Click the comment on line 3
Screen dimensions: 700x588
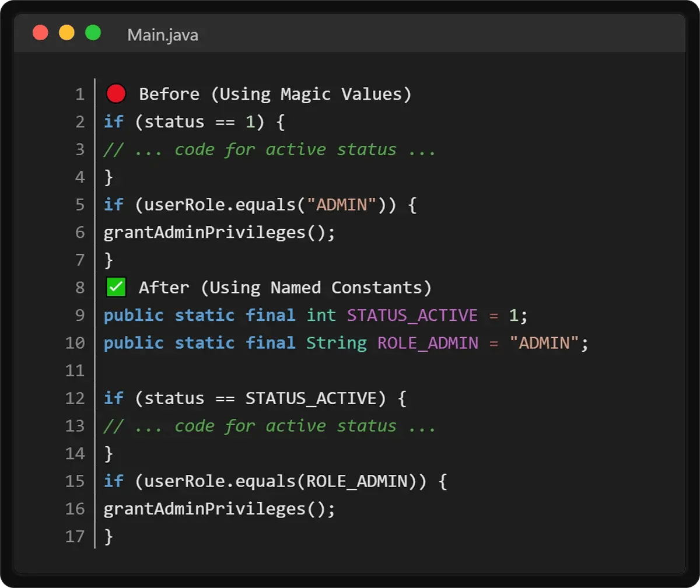pyautogui.click(x=269, y=149)
